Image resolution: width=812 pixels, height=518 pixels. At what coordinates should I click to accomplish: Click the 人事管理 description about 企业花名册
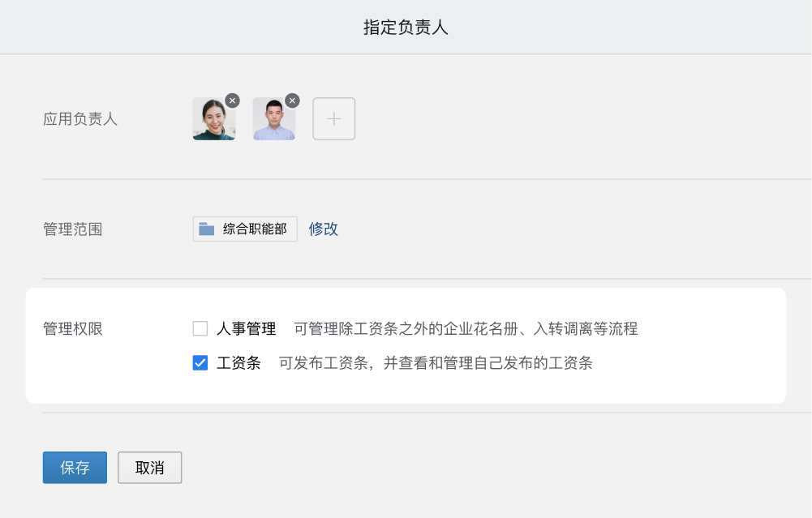pyautogui.click(x=466, y=329)
